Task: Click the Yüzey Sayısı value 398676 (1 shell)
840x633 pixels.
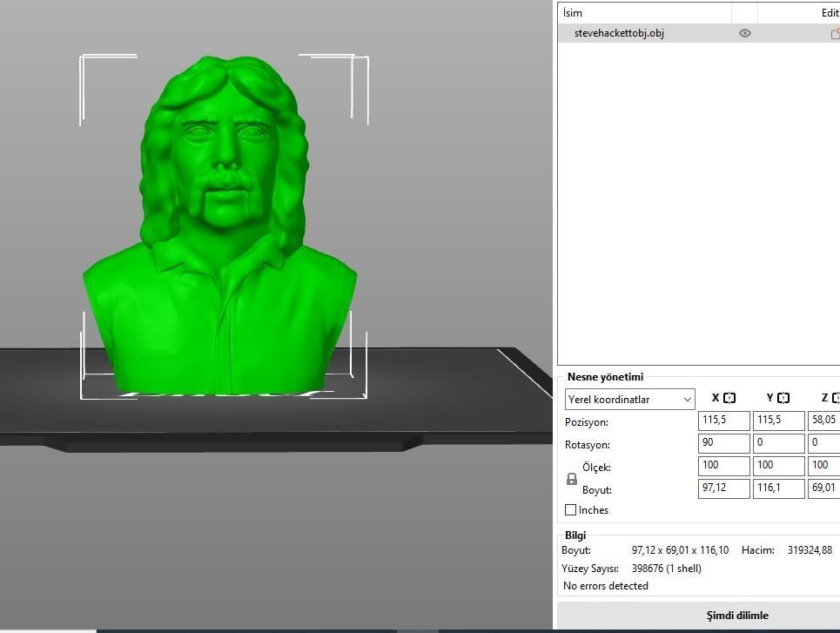Action: coord(667,569)
